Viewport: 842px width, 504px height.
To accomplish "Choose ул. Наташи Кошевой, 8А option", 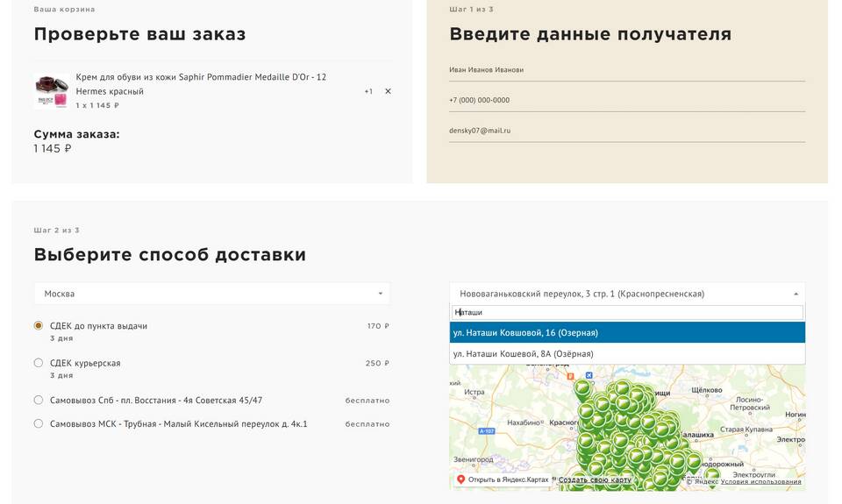I will (x=626, y=354).
